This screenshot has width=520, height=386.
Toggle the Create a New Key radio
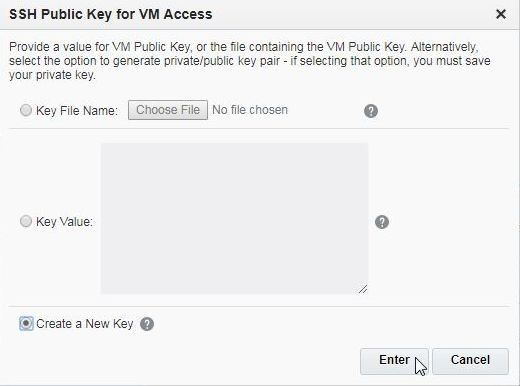pos(26,323)
